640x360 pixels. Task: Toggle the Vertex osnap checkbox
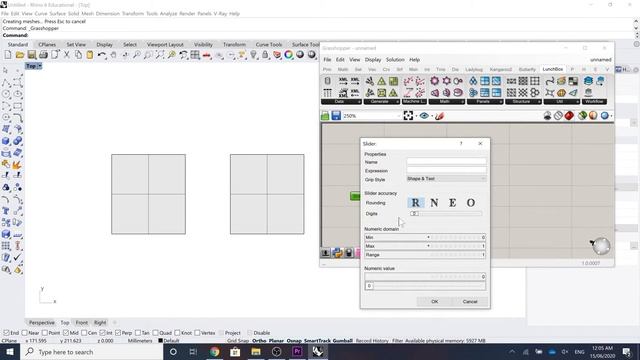coord(197,333)
